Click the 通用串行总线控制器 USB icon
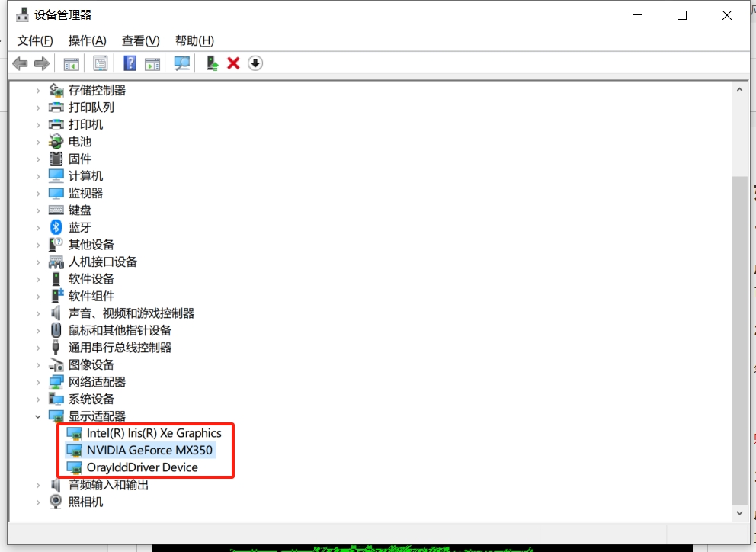This screenshot has height=552, width=756. click(56, 348)
